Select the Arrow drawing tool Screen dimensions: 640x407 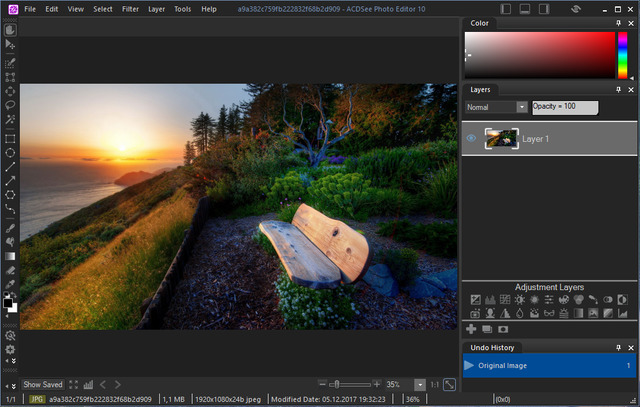[10, 180]
